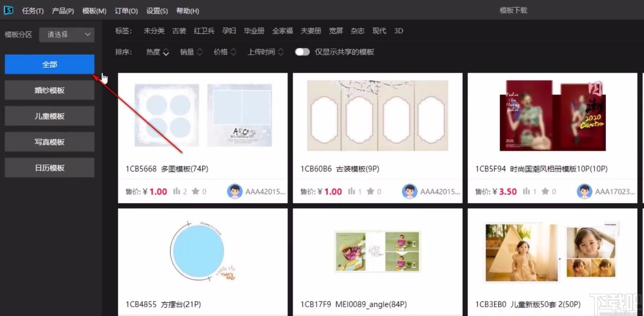Image resolution: width=644 pixels, height=316 pixels.
Task: Select the 儿童模板 category button
Action: point(50,116)
